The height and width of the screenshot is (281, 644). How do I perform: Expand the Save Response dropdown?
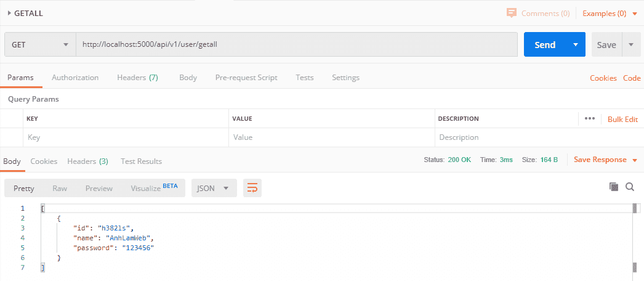pos(634,160)
